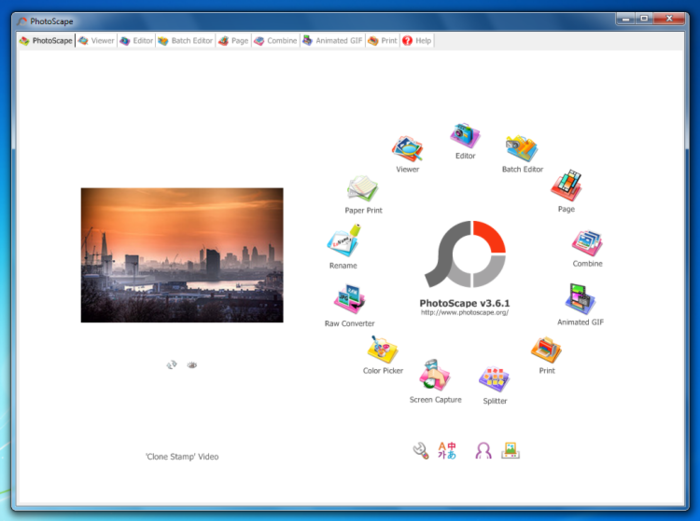Viewport: 700px width, 521px height.
Task: Open the Help tab
Action: 417,41
